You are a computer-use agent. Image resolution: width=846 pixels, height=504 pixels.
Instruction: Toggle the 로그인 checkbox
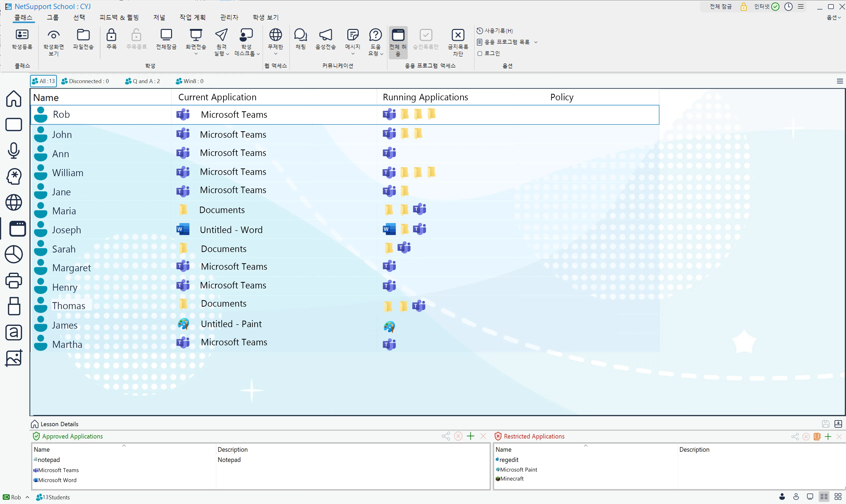pos(480,53)
